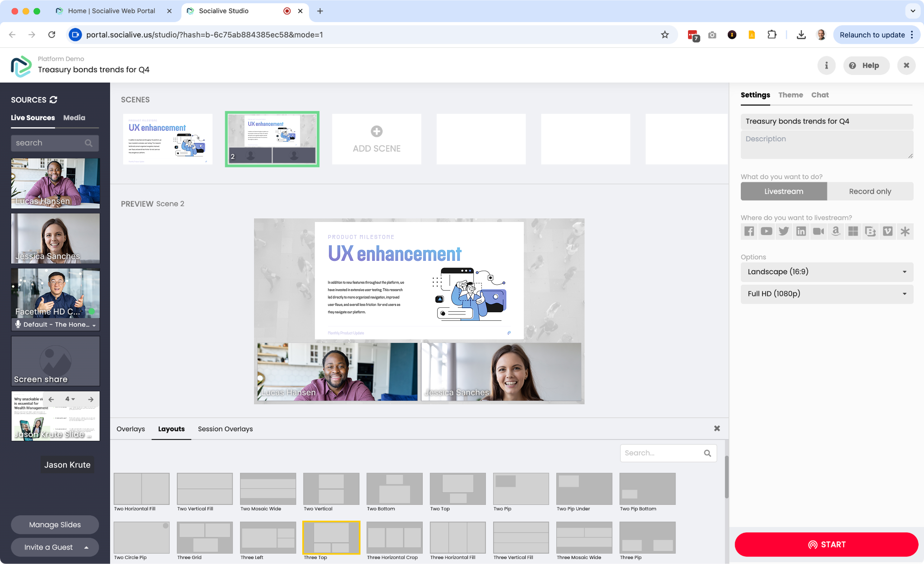Choose LinkedIn livestream destination icon

pos(801,231)
